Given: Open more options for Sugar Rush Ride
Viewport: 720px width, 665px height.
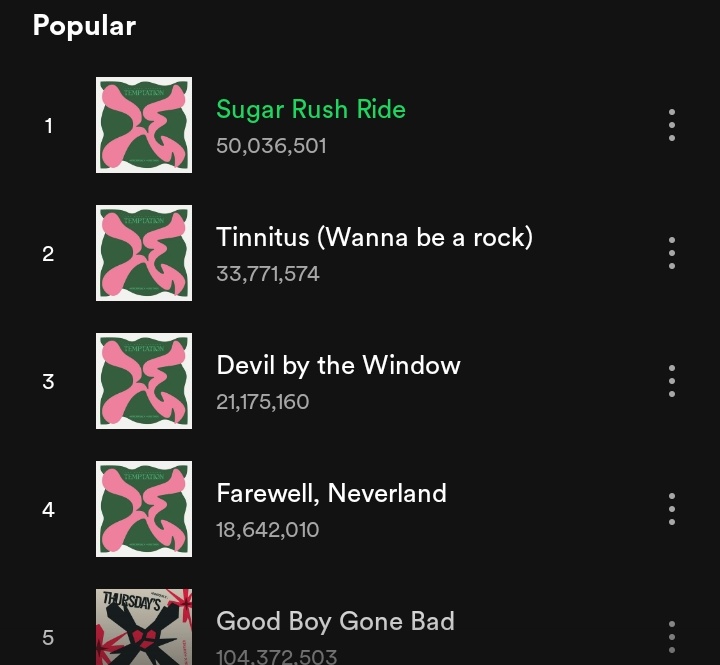Looking at the screenshot, I should tap(671, 125).
